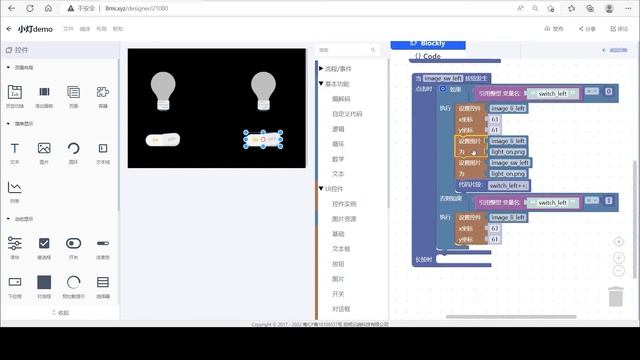Image resolution: width=640 pixels, height=360 pixels.
Task: Click the Blockly vertical scrollbar
Action: [635, 220]
